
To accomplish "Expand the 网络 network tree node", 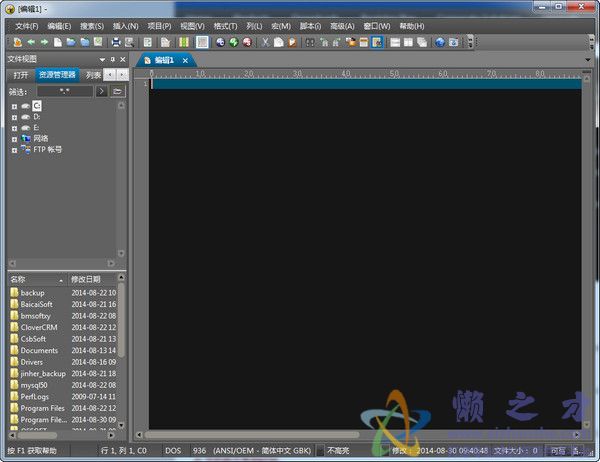I will pos(14,139).
